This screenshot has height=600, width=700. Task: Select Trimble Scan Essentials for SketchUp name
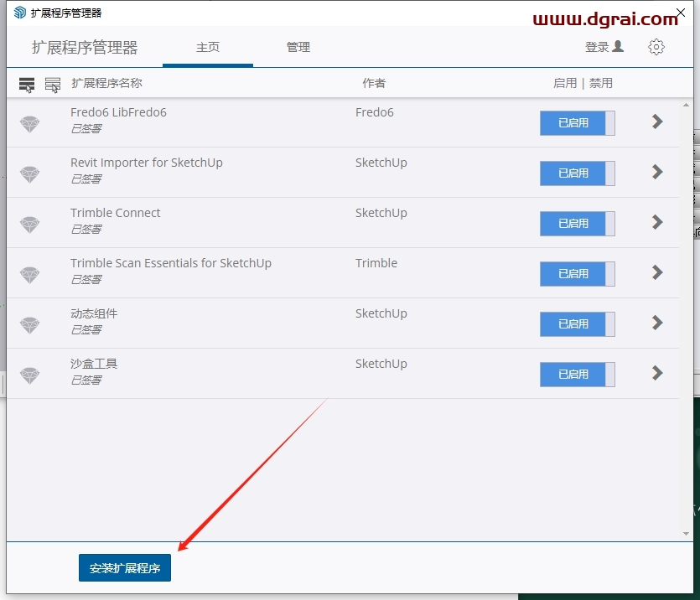tap(171, 263)
